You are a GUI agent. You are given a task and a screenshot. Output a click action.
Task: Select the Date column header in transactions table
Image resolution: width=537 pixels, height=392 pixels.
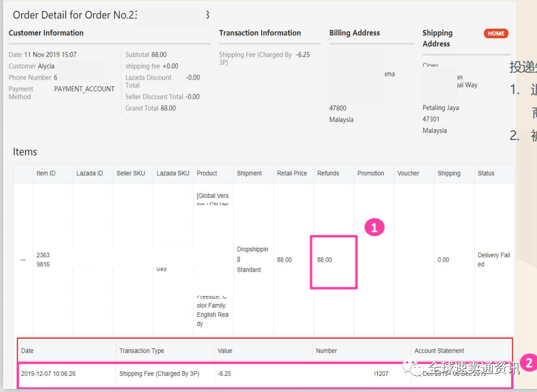[27, 351]
